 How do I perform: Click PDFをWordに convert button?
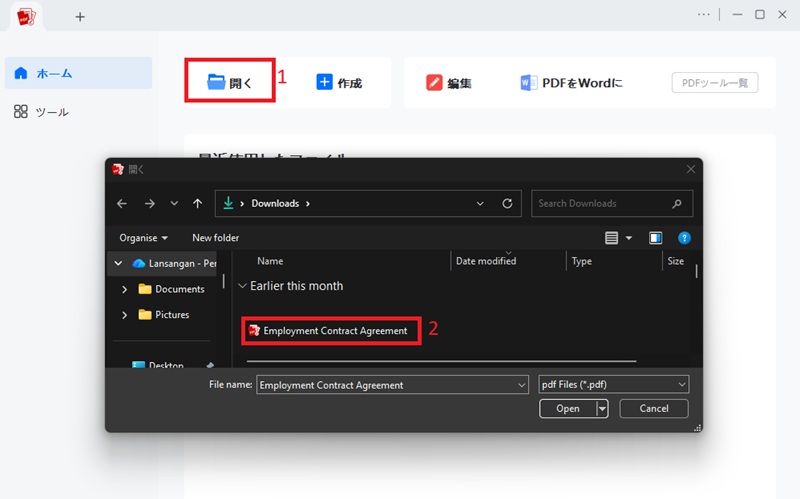pyautogui.click(x=571, y=83)
